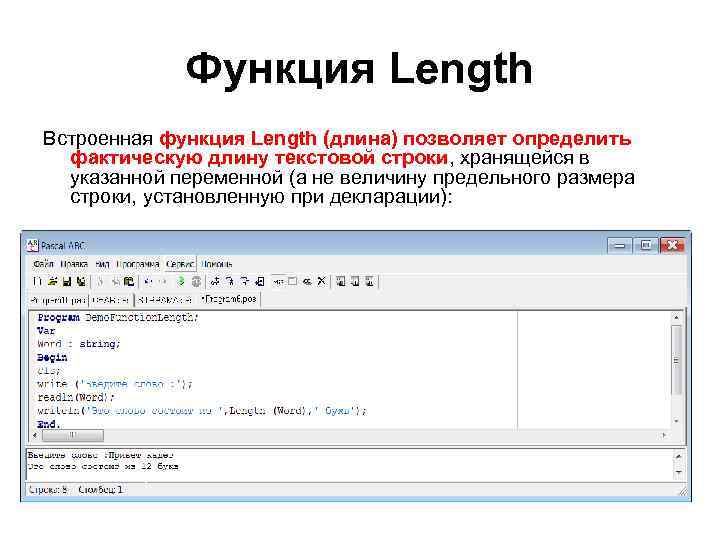Viewport: 720px width, 540px height.
Task: Click the writeln line containing Length (Word)
Action: [x=202, y=411]
